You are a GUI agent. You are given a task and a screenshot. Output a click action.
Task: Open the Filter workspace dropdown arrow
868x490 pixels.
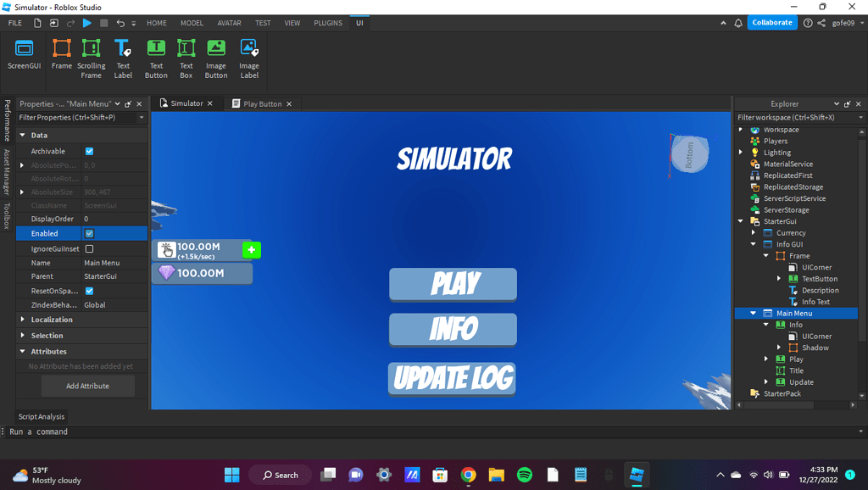pos(861,117)
